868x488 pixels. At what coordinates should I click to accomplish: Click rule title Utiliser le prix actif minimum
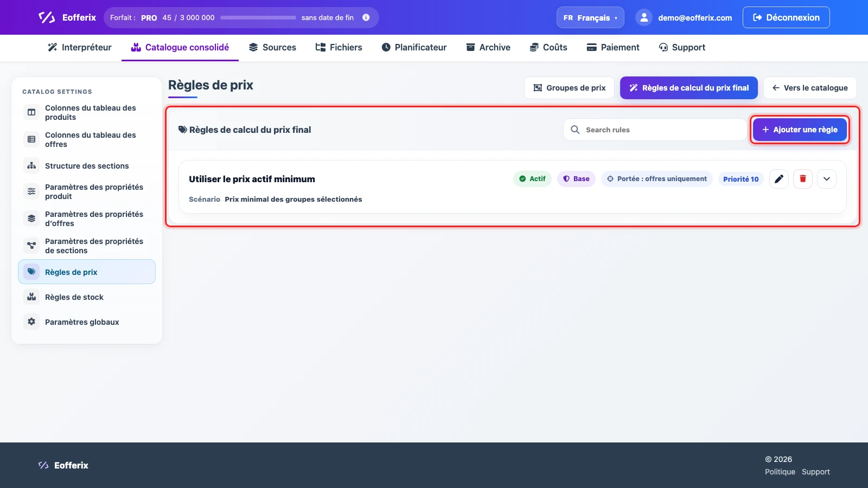(x=252, y=179)
